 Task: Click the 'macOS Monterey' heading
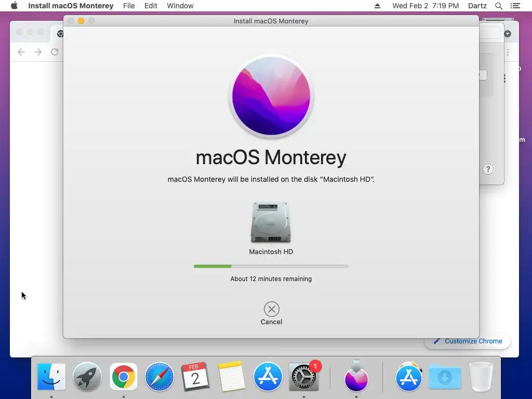[271, 157]
